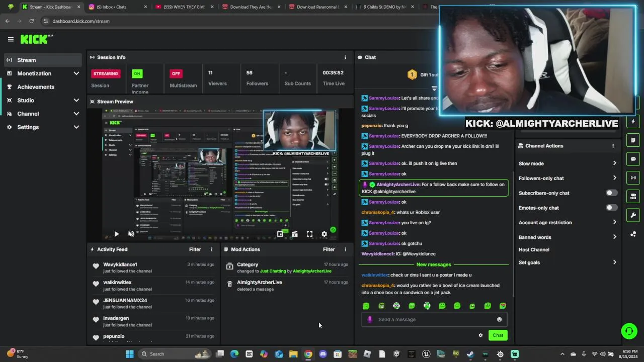Open the Channel Actions three-dot menu
The height and width of the screenshot is (362, 644).
[613, 146]
